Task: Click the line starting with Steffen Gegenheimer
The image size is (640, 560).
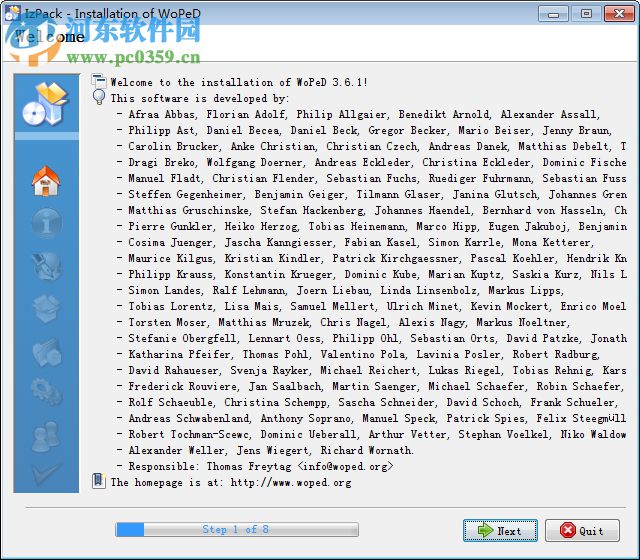Action: (371, 194)
